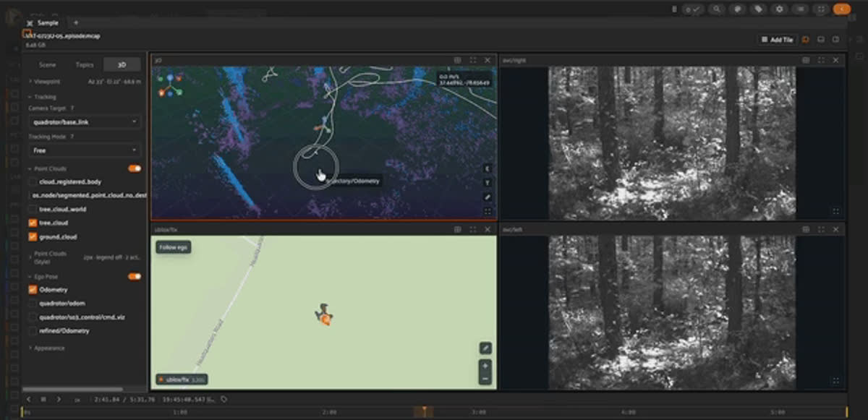Add a new tab with plus button
The image size is (868, 420).
(75, 22)
